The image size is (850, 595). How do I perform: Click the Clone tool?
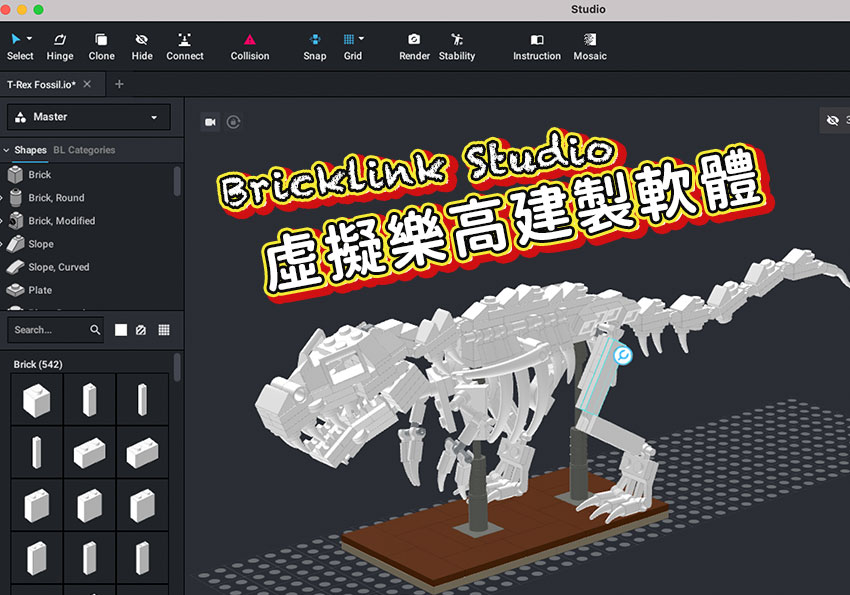pos(101,47)
